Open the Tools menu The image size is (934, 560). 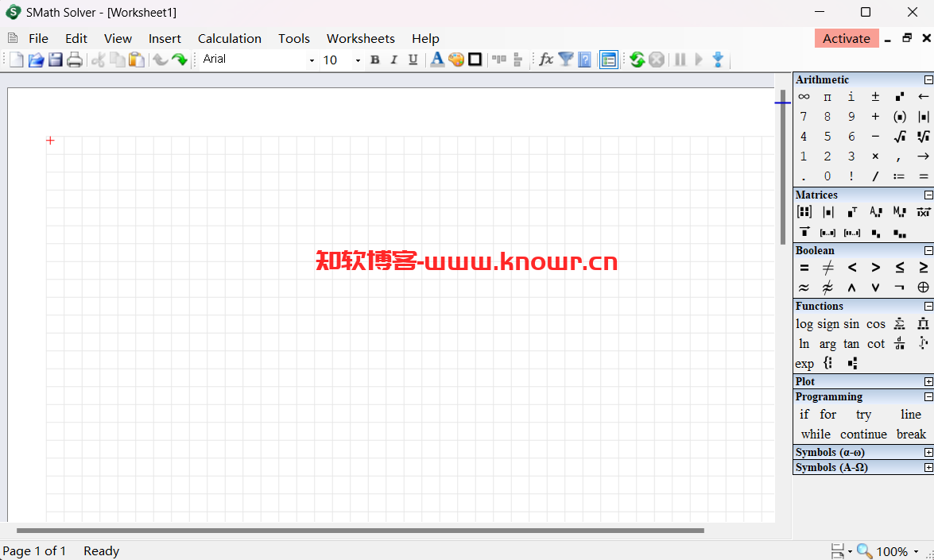294,39
